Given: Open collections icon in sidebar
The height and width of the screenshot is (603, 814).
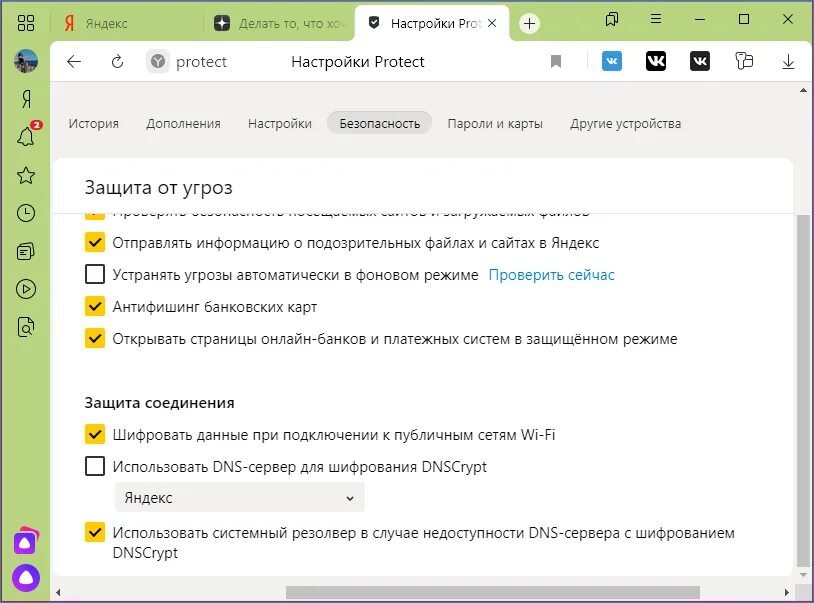Looking at the screenshot, I should click(26, 252).
